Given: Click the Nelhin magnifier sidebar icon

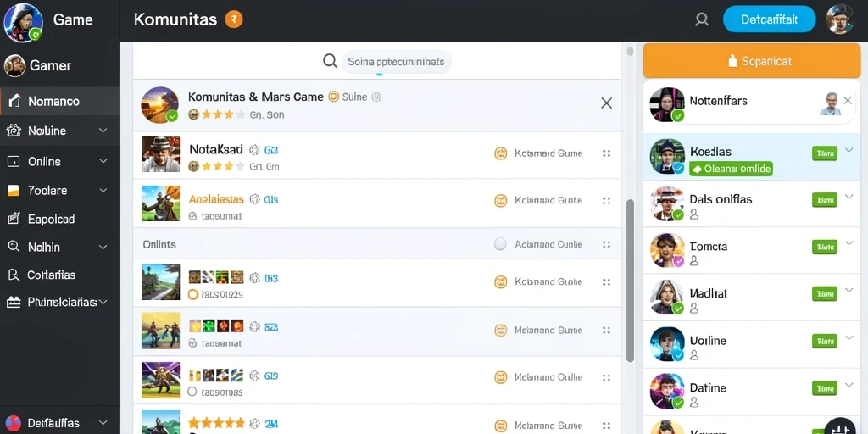Looking at the screenshot, I should point(14,247).
